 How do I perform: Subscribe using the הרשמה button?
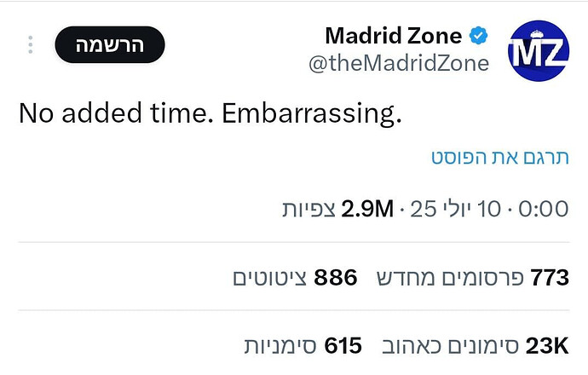tap(110, 44)
